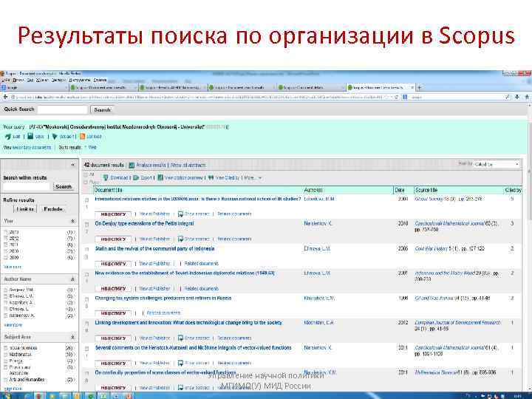
Task: Collapse the Author Name filter section
Action: coord(72,279)
